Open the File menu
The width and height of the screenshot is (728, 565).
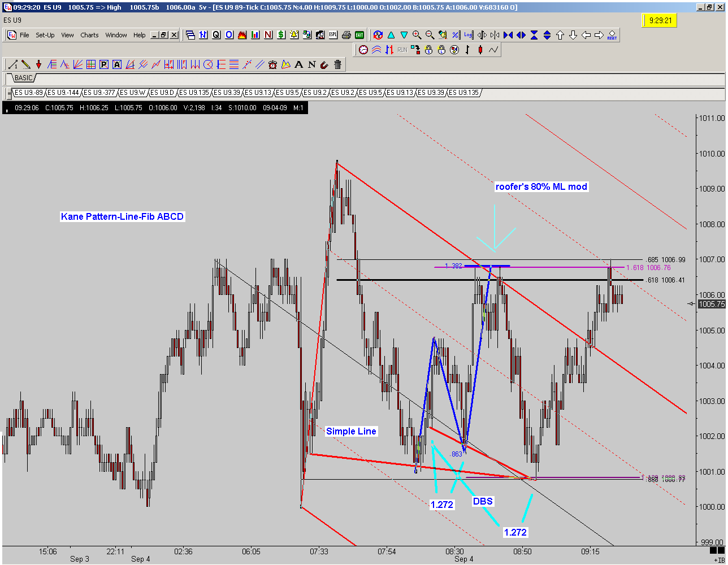tap(24, 35)
